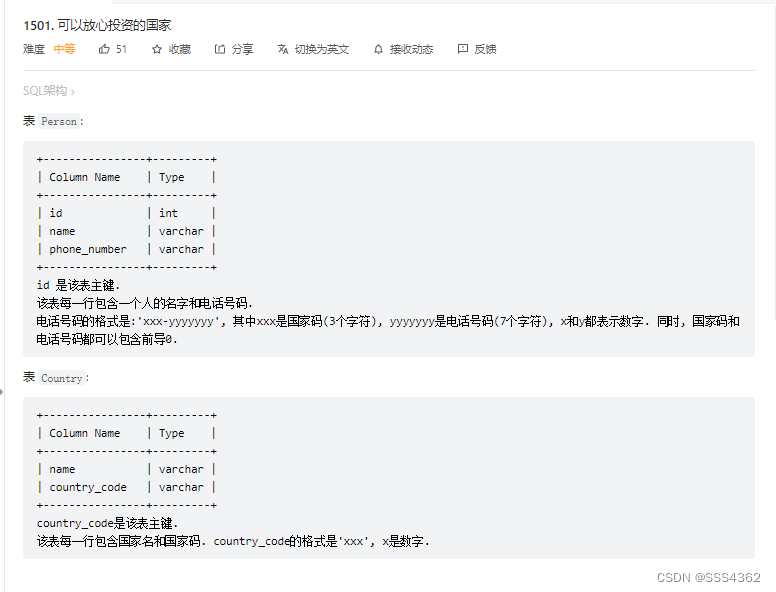Click the thumbs-up like icon
The width and height of the screenshot is (776, 592).
point(104,49)
